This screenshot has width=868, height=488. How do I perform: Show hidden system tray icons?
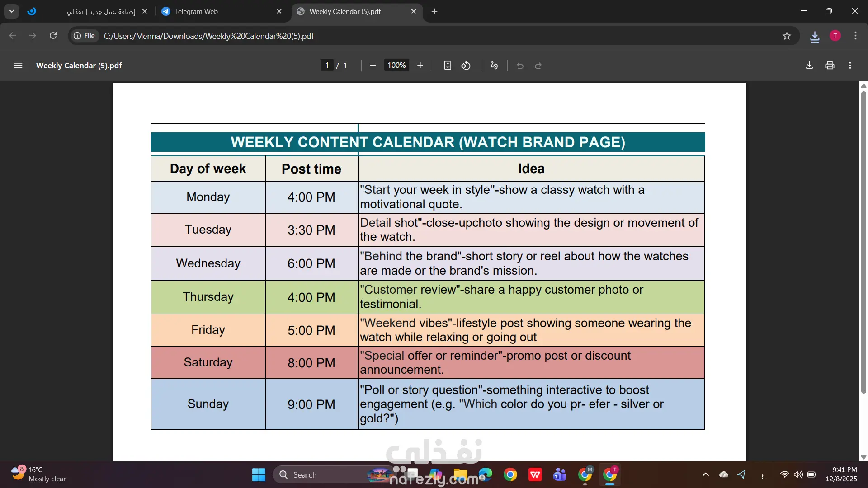point(705,474)
